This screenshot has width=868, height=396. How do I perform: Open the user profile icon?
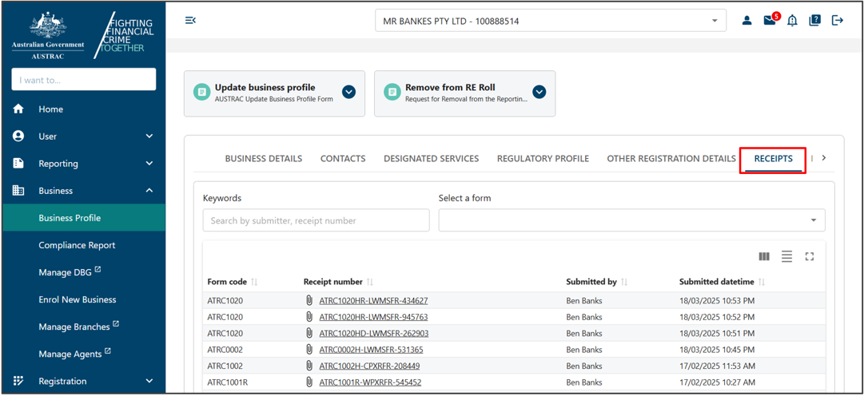747,21
